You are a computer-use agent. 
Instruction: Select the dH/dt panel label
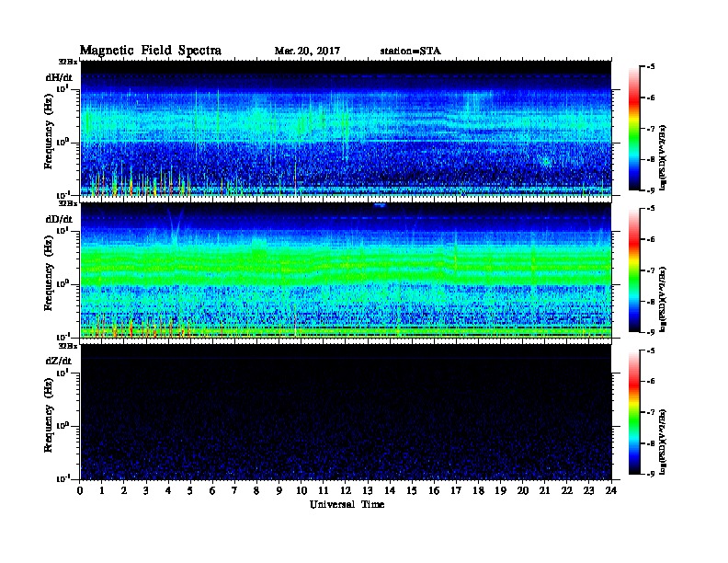[x=59, y=77]
